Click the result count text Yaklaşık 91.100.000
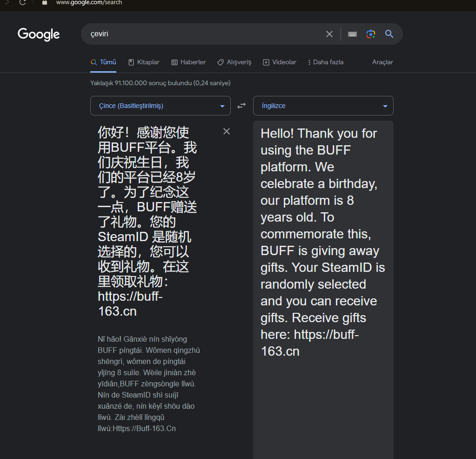 pyautogui.click(x=118, y=83)
